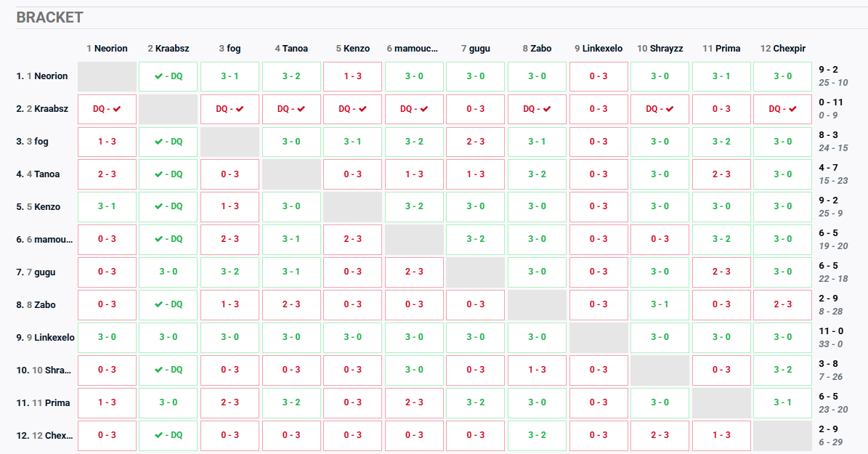
Task: Open Kraabsz vs Shrayzz DQ cell
Action: (x=660, y=109)
